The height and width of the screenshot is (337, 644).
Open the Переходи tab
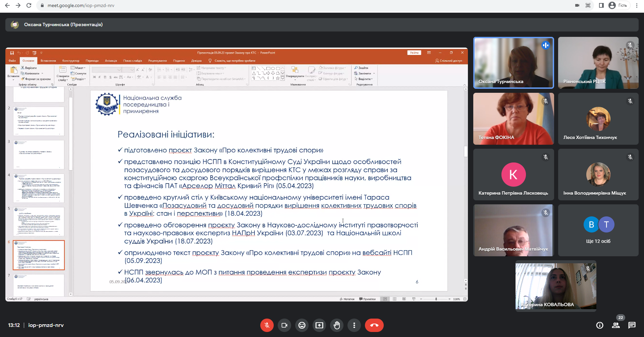click(92, 61)
